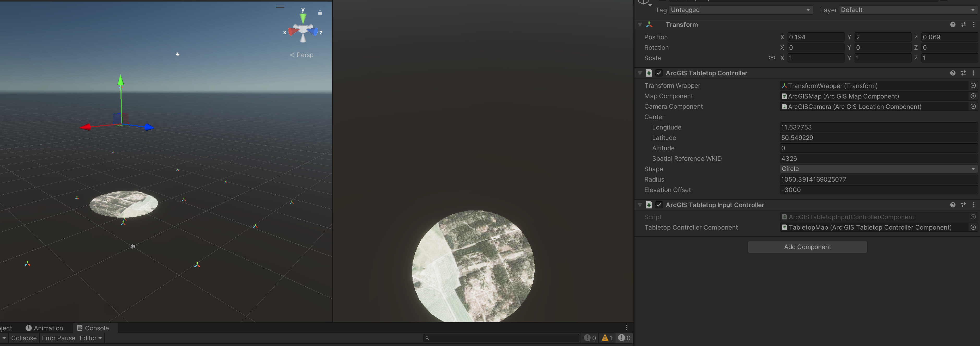This screenshot has width=980, height=346.
Task: Select the blue Z move arrow handle
Action: coord(149,127)
